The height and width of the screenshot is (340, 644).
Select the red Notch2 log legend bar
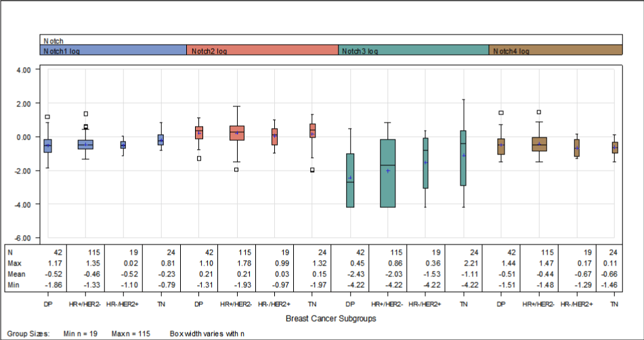tap(262, 51)
